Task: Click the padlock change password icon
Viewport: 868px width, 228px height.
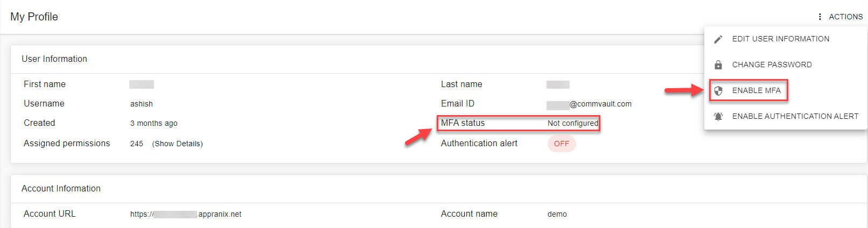Action: pyautogui.click(x=718, y=65)
